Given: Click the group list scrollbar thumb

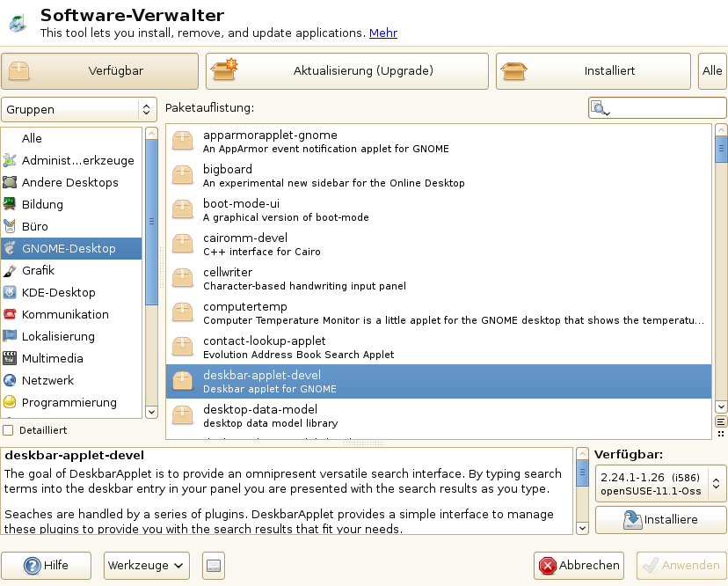Looking at the screenshot, I should pyautogui.click(x=151, y=222).
